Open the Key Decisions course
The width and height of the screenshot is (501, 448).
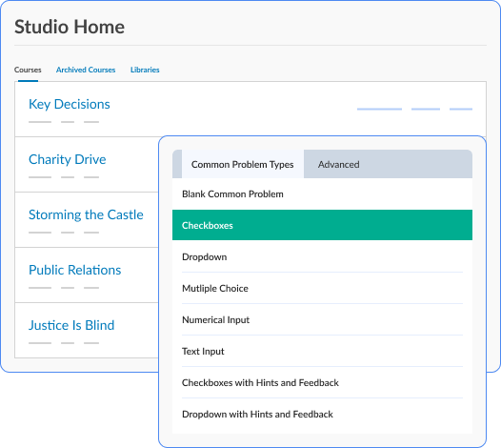tap(69, 104)
